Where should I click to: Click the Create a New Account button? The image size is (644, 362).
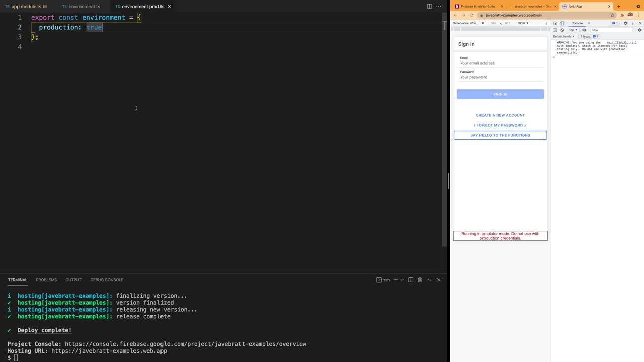click(x=500, y=115)
